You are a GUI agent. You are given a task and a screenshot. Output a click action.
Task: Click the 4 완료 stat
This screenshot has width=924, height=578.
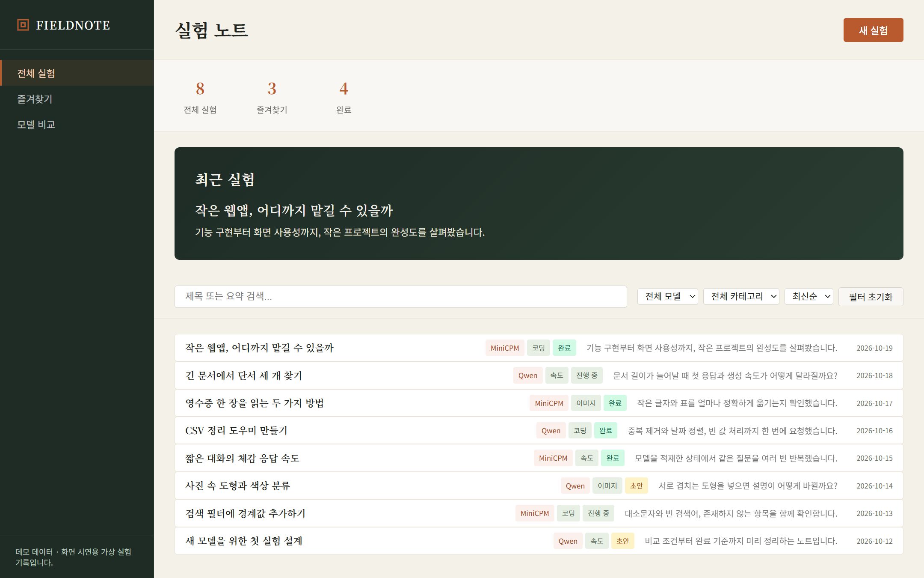(x=344, y=97)
